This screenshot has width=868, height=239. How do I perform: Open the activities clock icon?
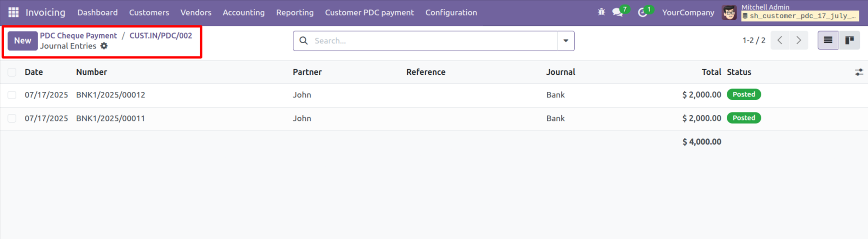642,13
